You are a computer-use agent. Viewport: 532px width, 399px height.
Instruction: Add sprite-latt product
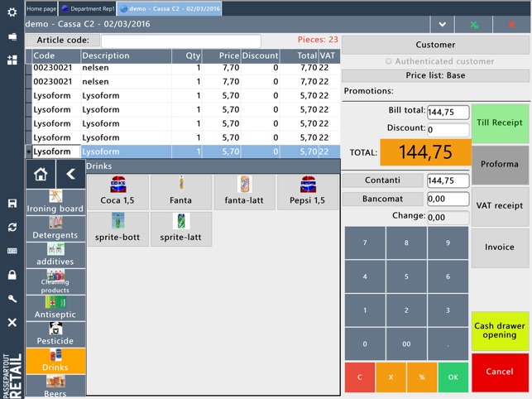[x=181, y=229]
